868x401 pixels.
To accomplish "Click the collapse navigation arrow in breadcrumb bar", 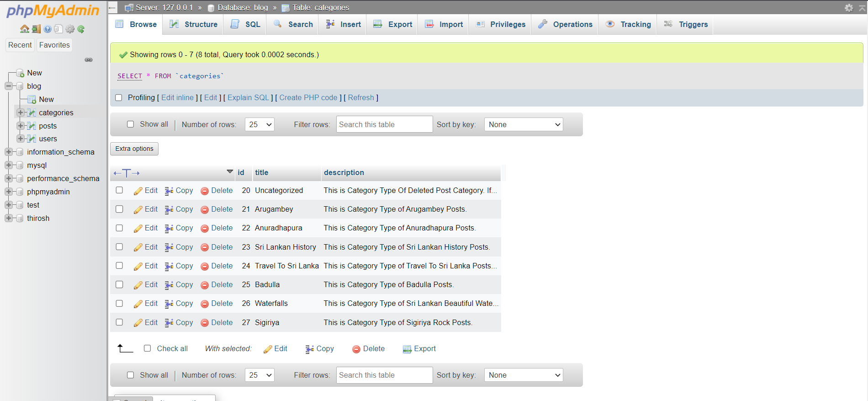I will coord(112,8).
